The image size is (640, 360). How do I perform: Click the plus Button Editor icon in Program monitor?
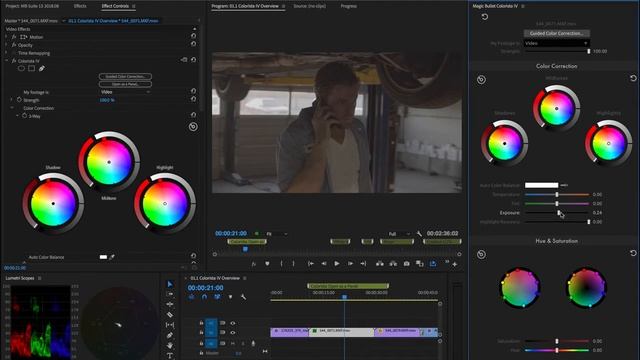455,264
